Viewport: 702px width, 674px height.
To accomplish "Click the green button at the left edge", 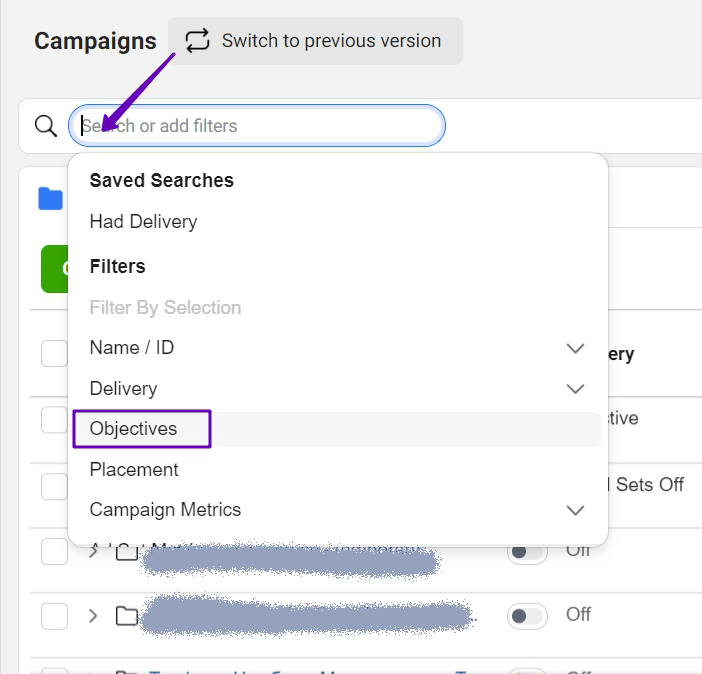I will pos(54,269).
